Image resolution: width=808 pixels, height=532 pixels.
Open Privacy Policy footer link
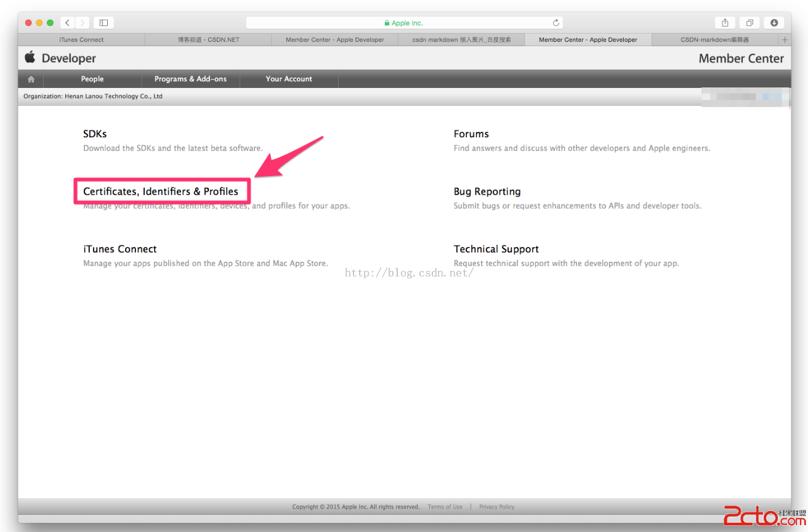click(x=496, y=507)
